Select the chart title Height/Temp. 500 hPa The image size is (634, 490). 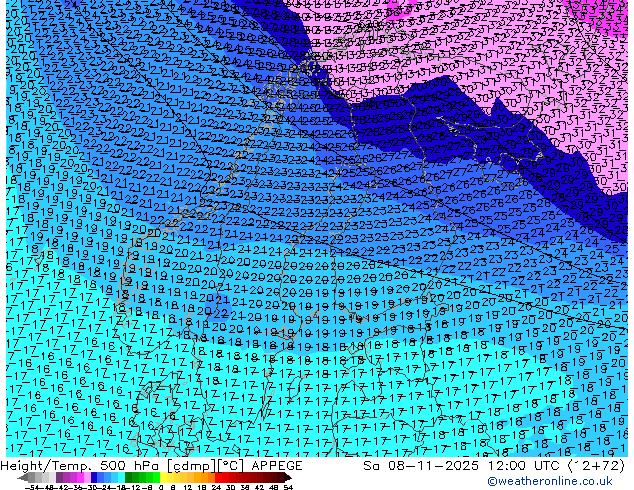point(82,466)
